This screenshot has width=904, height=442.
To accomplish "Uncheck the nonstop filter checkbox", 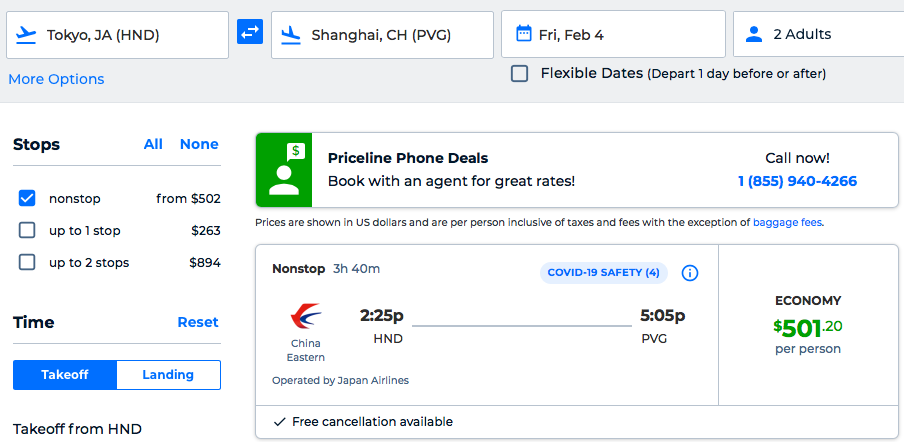I will click(27, 198).
